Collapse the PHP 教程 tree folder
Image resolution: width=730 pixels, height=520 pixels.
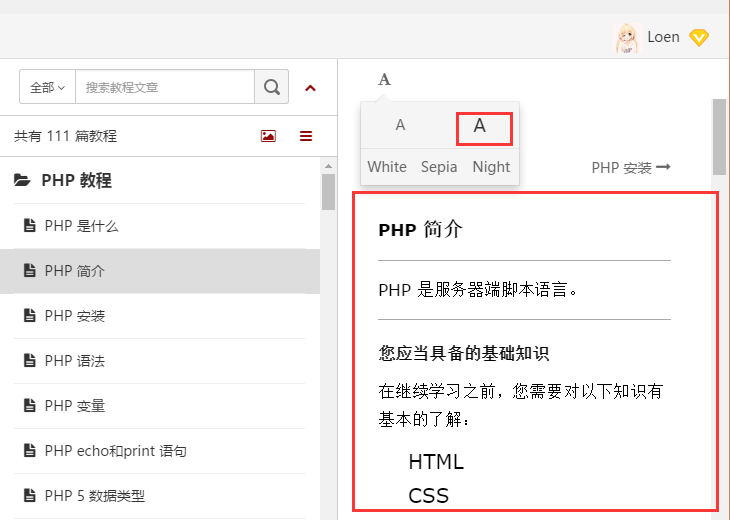point(76,181)
